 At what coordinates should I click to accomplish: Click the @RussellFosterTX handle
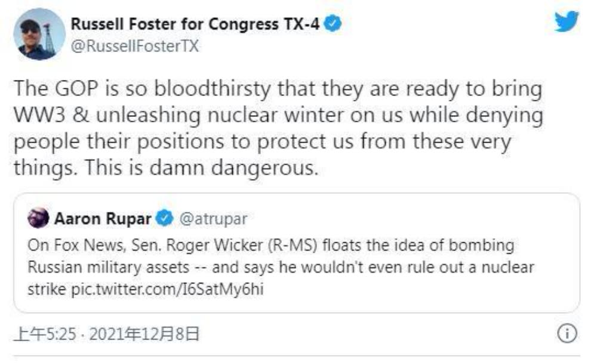[x=134, y=46]
